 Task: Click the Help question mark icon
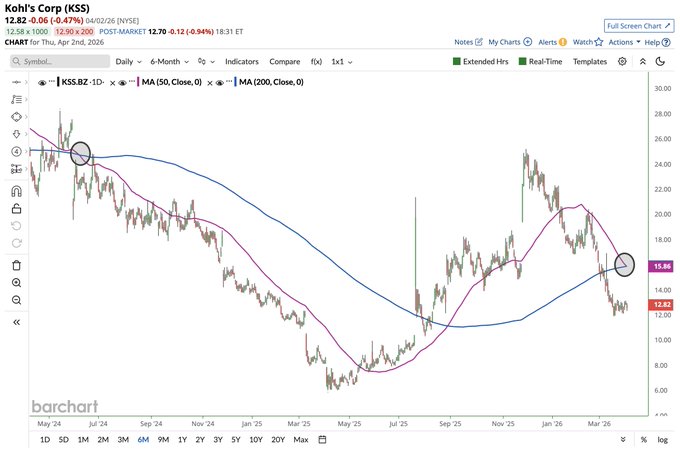pos(666,42)
